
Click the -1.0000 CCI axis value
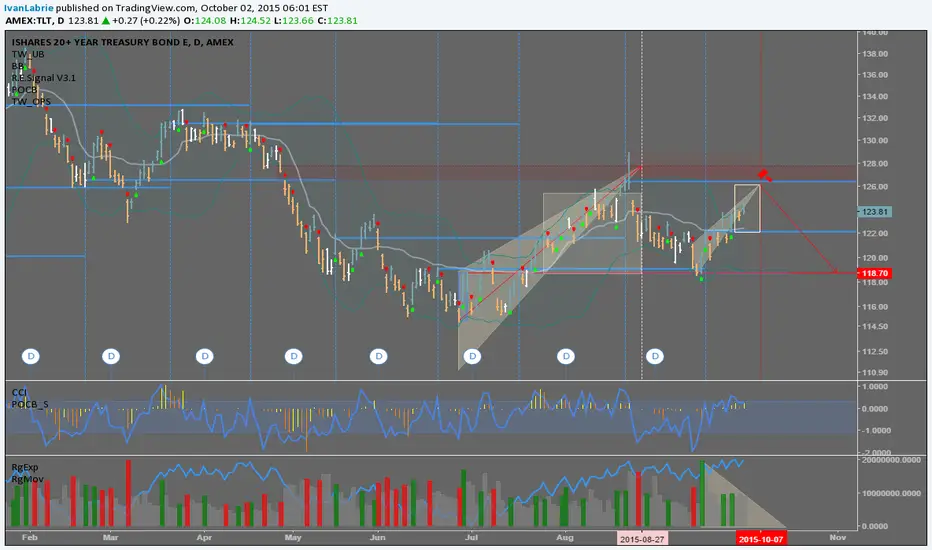coord(874,430)
